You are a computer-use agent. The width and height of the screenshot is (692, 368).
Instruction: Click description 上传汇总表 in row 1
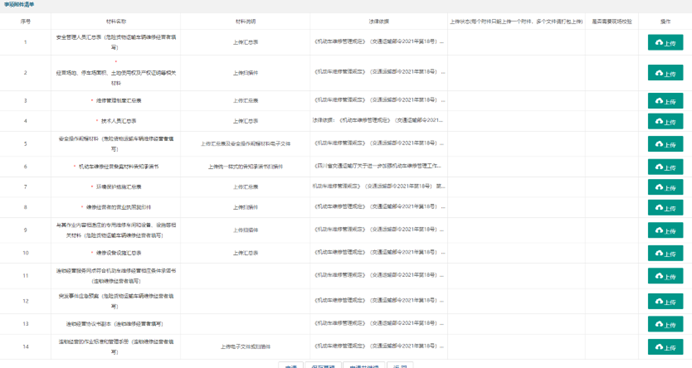coord(245,42)
